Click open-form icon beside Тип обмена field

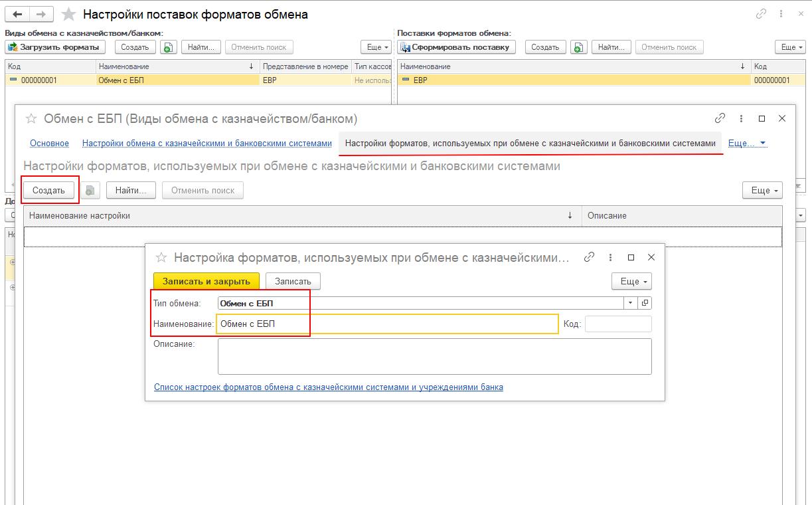(644, 303)
